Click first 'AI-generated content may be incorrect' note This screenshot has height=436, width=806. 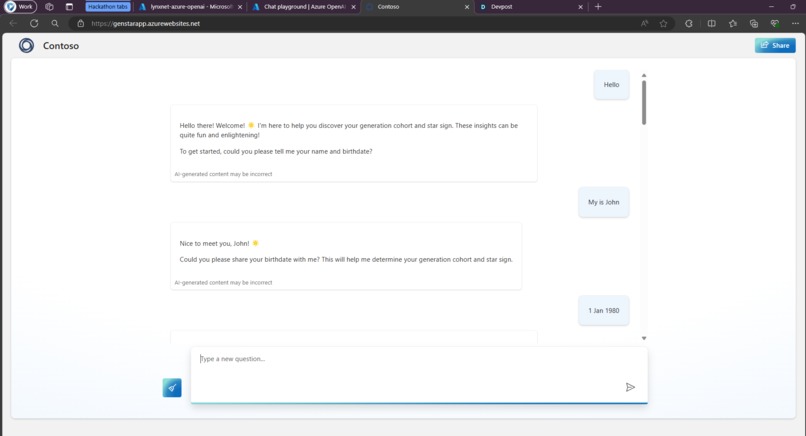pos(223,174)
